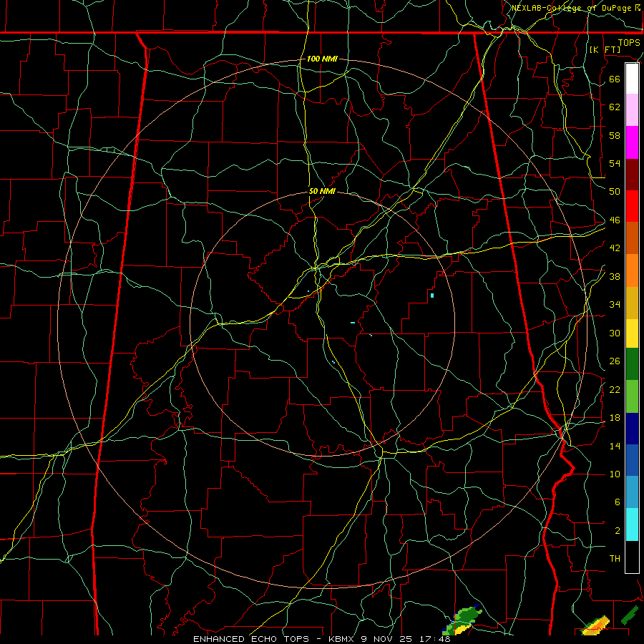
Task: Click the legend value 6
Action: click(617, 502)
